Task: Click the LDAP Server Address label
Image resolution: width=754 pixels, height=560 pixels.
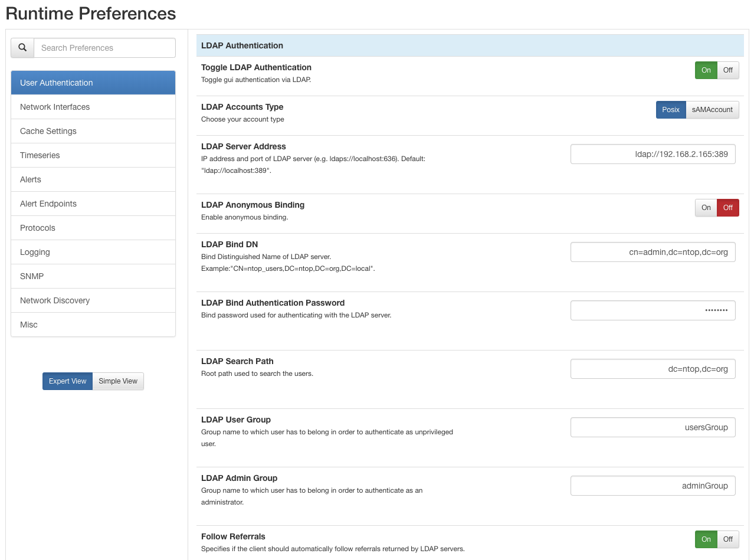Action: (244, 146)
